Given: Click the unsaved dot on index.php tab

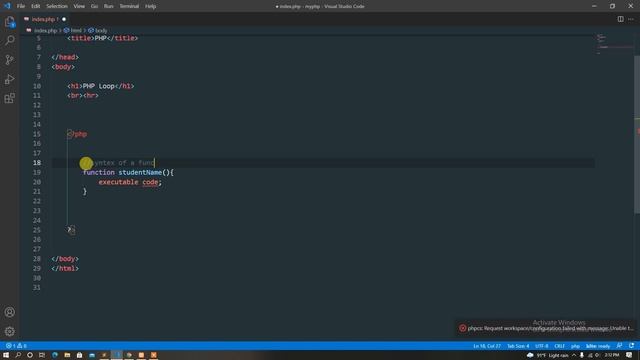Looking at the screenshot, I should point(64,19).
